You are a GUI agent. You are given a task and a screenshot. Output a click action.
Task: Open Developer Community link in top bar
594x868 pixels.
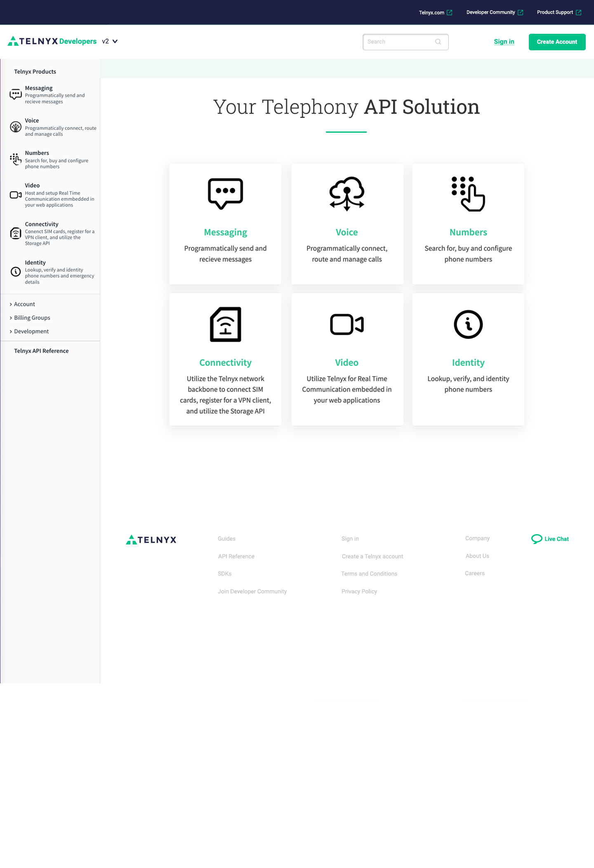pos(490,12)
